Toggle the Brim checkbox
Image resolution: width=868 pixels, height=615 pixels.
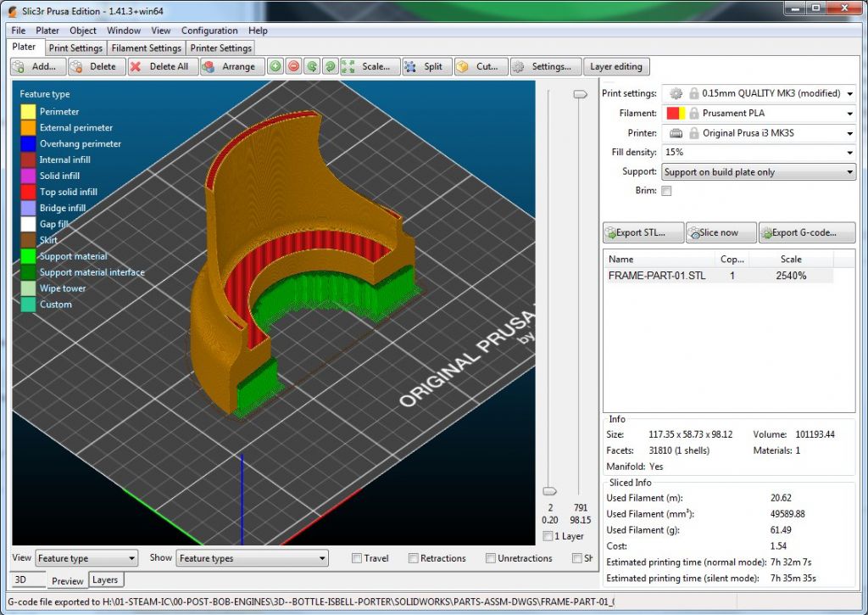[666, 191]
